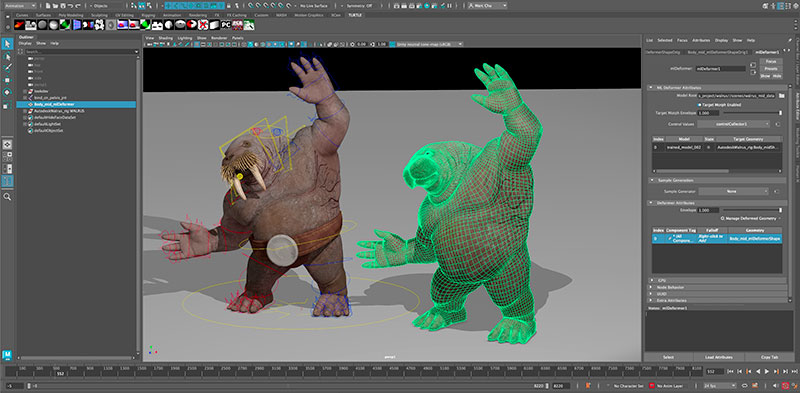Click the blue plane shelf icon
The height and width of the screenshot is (393, 800).
click(77, 24)
